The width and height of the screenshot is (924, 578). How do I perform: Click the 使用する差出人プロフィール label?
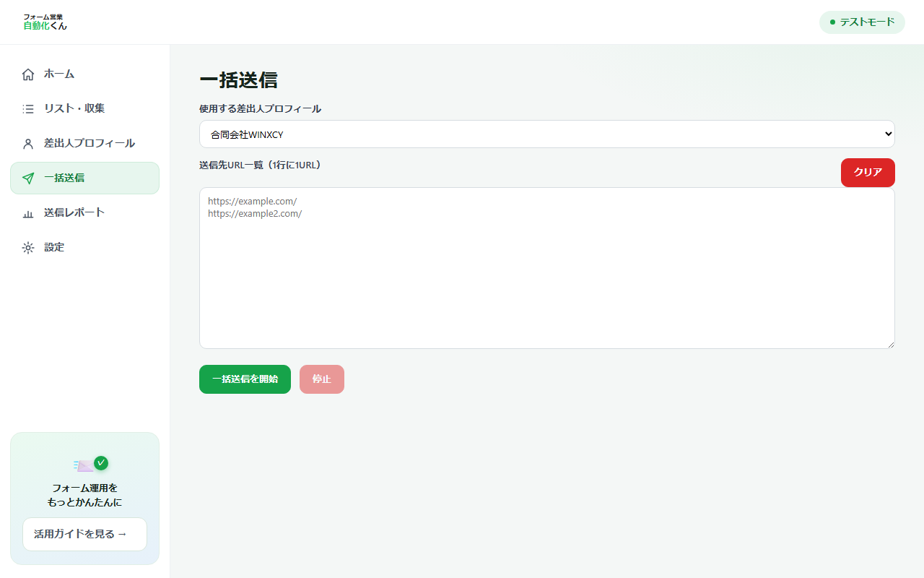pos(260,109)
